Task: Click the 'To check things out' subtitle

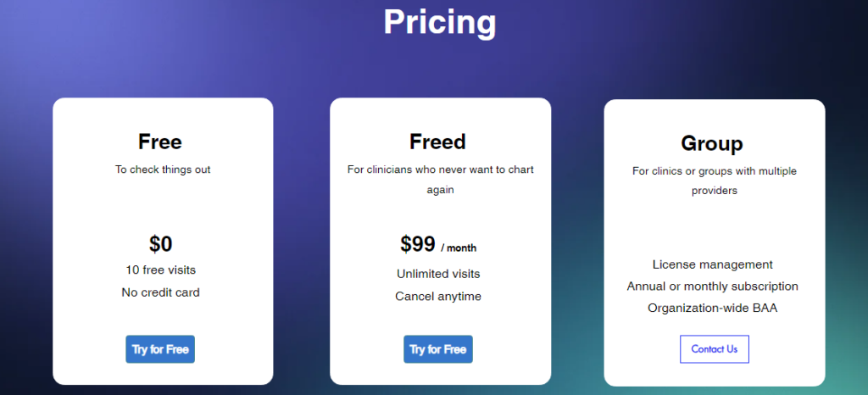Action: [x=163, y=170]
